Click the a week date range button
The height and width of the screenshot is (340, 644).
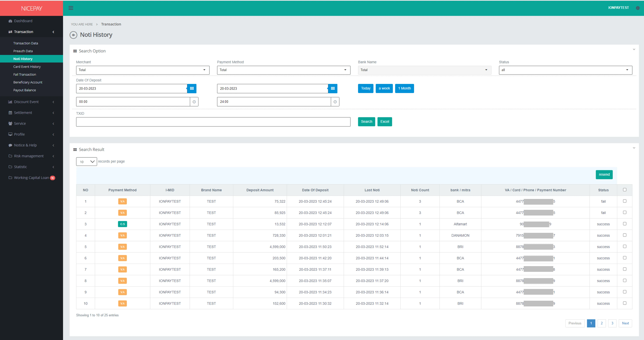(384, 88)
